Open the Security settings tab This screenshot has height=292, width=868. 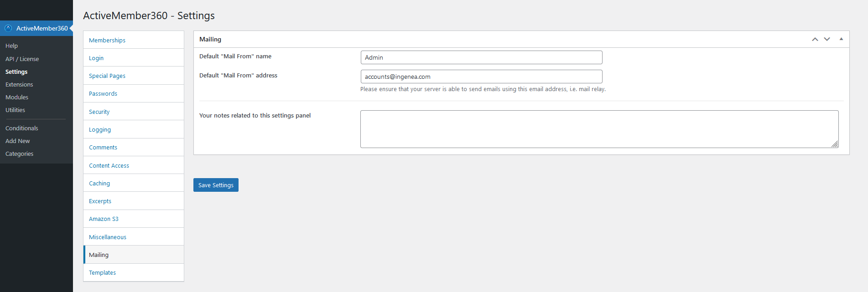pos(134,112)
